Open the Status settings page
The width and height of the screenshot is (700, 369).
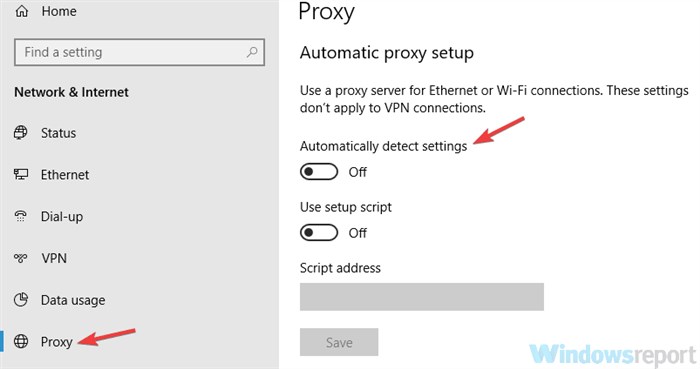pos(58,133)
